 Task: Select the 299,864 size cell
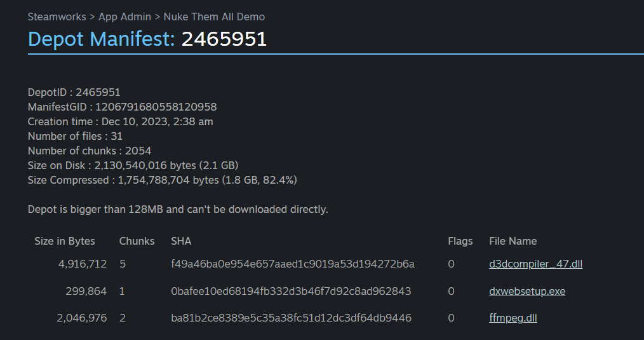pos(86,291)
